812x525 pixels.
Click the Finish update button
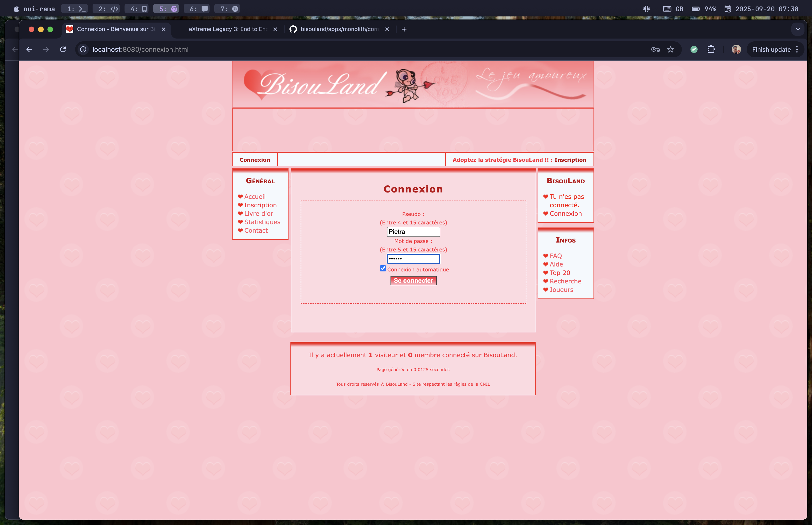click(771, 49)
